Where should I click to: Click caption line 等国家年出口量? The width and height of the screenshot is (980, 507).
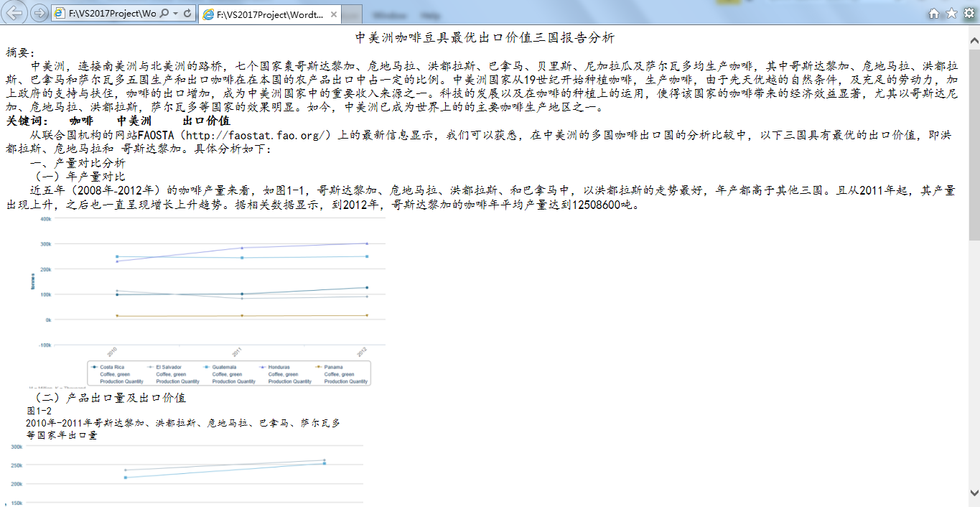[x=62, y=435]
